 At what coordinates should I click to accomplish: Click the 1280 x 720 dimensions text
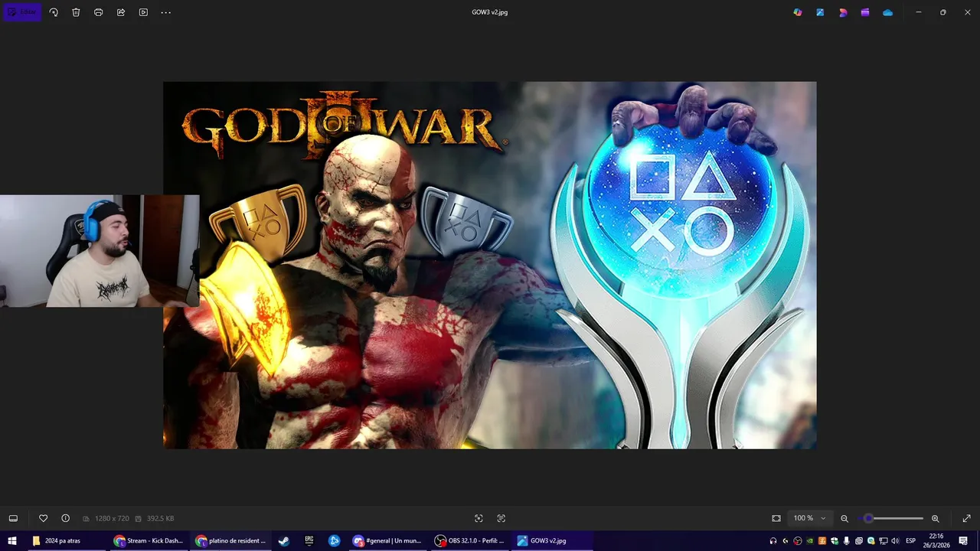tap(112, 518)
